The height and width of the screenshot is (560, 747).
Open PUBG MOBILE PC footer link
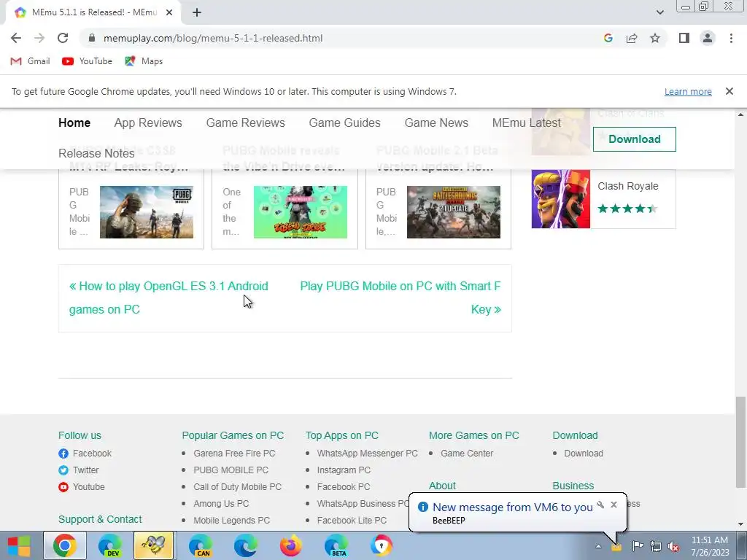click(231, 470)
